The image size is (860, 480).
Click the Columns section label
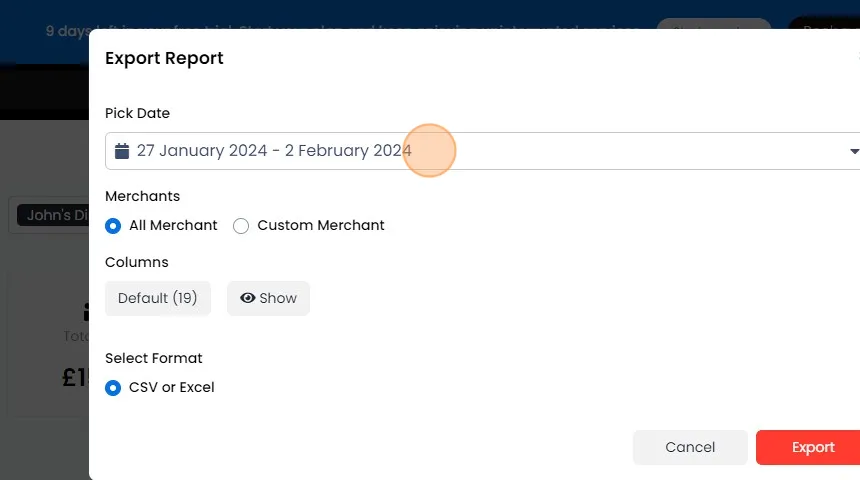click(137, 262)
